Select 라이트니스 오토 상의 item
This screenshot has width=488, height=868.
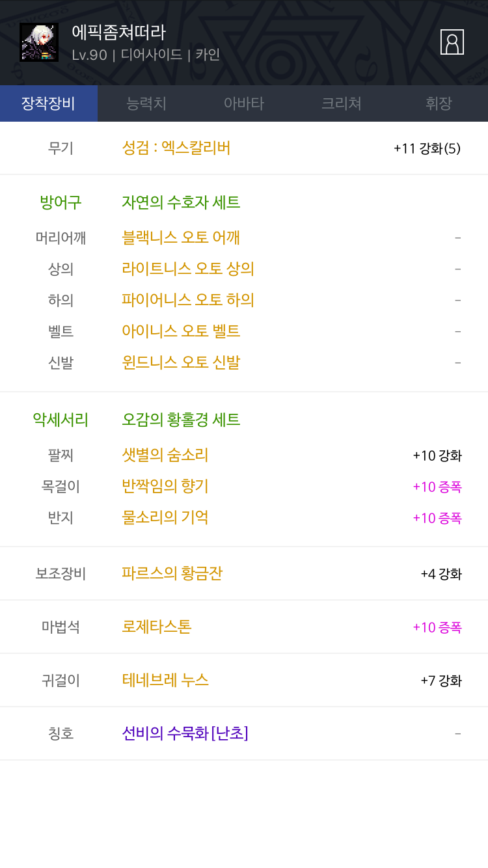pyautogui.click(x=188, y=269)
